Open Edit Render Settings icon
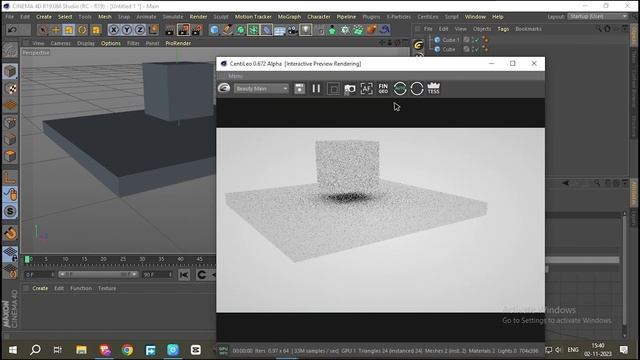 [197, 30]
